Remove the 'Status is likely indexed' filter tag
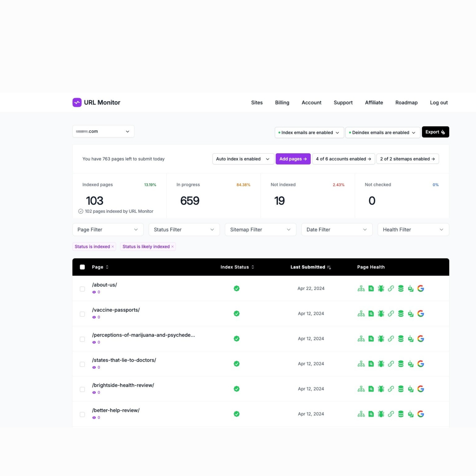 click(x=173, y=247)
